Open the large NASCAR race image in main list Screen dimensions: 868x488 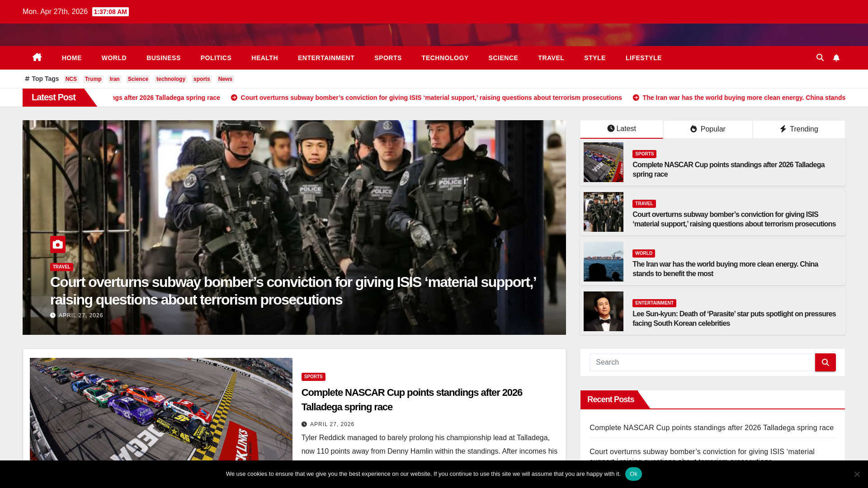(161, 409)
